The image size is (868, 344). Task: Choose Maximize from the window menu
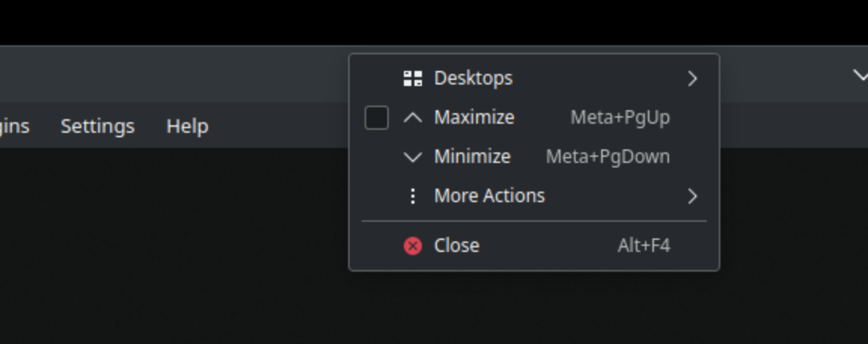[x=534, y=118]
